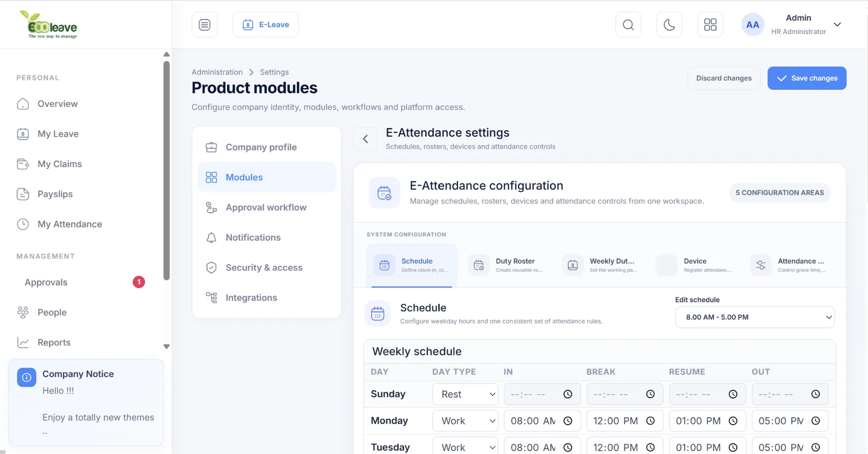Save changes to settings
868x454 pixels.
point(807,78)
